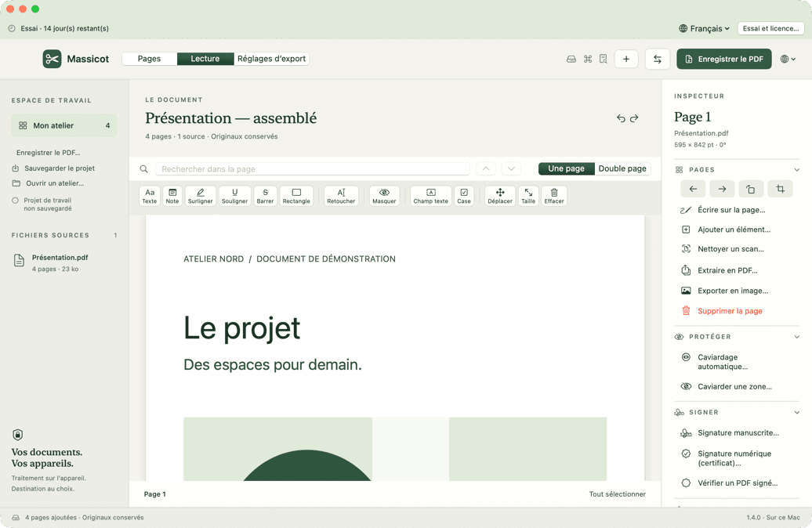Screen dimensions: 812x528
Task: Crop the page from Inspecteur
Action: point(781,189)
